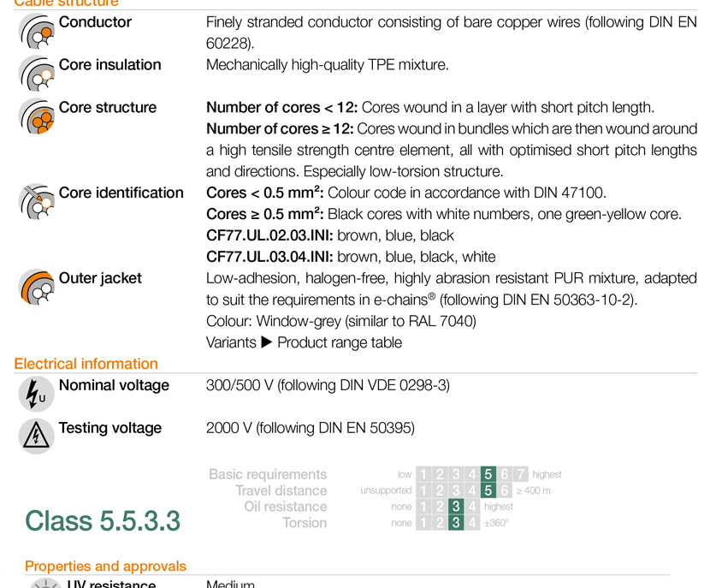Click the CF77.UL.02.03.INI part number
Viewport: 710px width, 588px height.
click(x=269, y=235)
